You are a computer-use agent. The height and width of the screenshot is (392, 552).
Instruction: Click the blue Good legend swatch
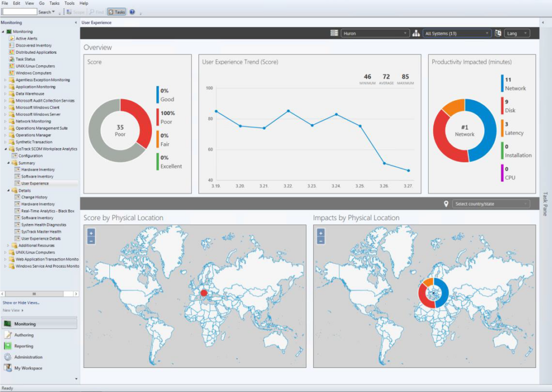pos(158,95)
